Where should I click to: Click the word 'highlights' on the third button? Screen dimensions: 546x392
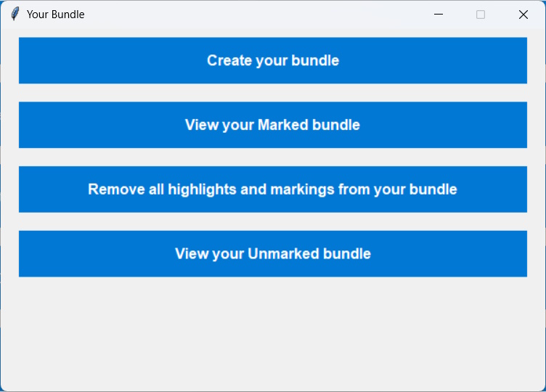[x=202, y=189]
